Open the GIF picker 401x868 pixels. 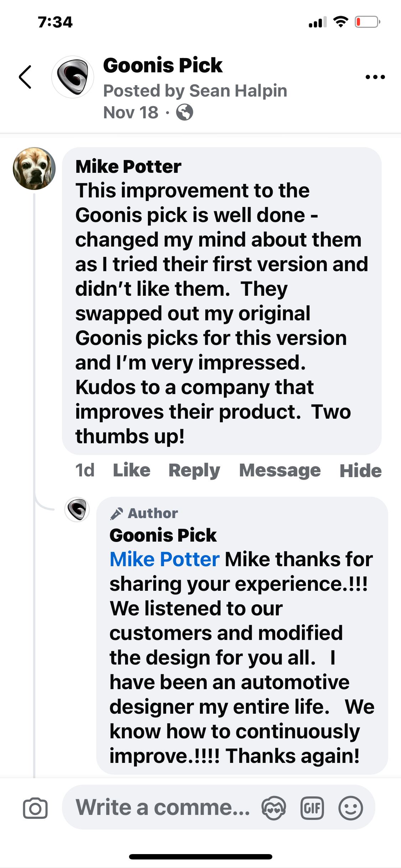coord(312,808)
